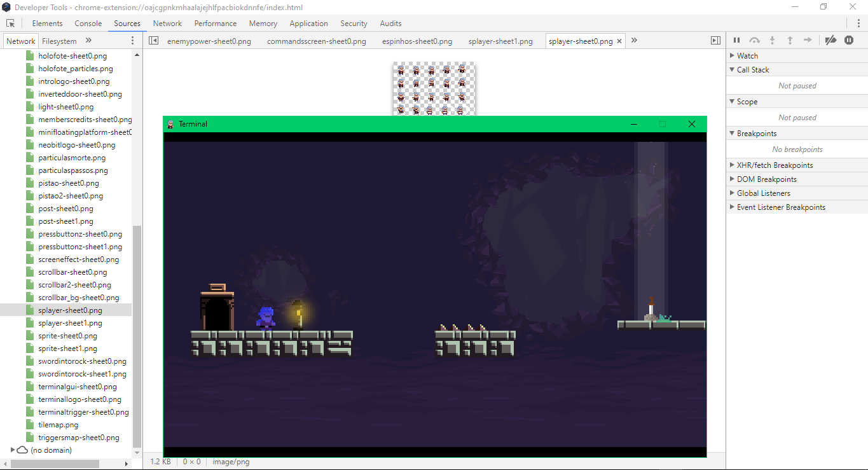Toggle deactivate breakpoints icon

click(830, 41)
